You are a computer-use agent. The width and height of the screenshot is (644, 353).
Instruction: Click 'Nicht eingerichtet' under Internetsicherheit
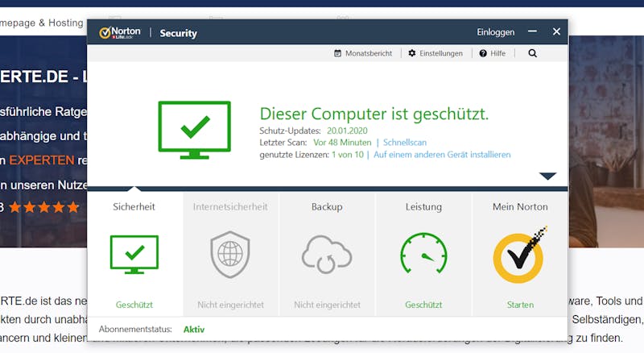[x=230, y=305]
